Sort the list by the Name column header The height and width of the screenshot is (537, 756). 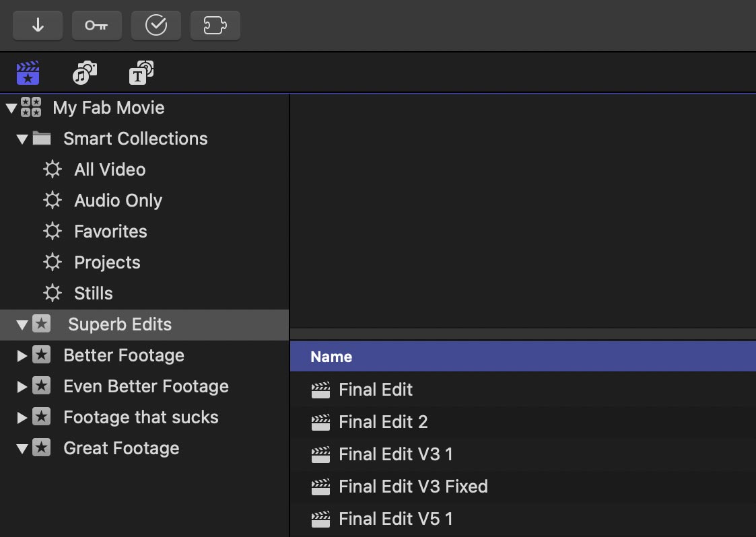[523, 357]
